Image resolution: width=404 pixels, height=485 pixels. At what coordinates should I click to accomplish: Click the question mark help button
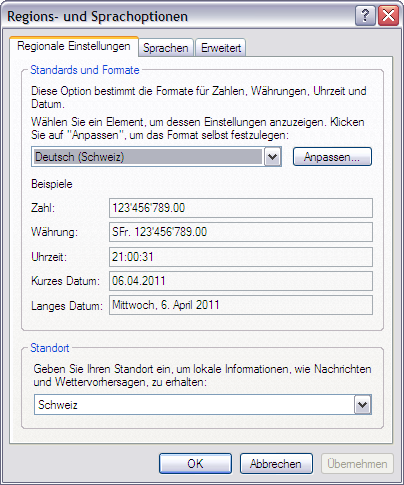pyautogui.click(x=365, y=16)
